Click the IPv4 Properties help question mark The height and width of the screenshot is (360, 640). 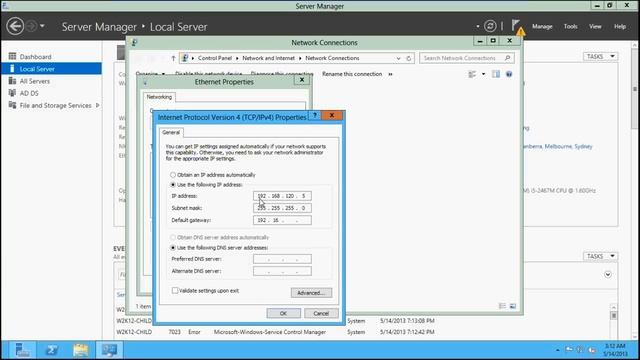point(315,116)
